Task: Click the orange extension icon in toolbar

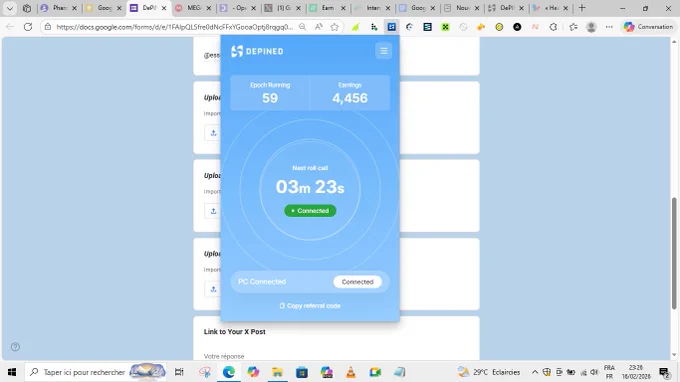Action: [481, 27]
